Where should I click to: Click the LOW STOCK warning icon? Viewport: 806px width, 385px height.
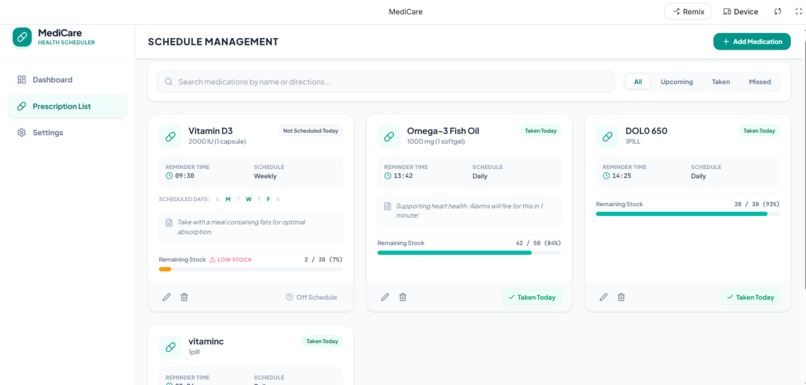click(x=212, y=260)
